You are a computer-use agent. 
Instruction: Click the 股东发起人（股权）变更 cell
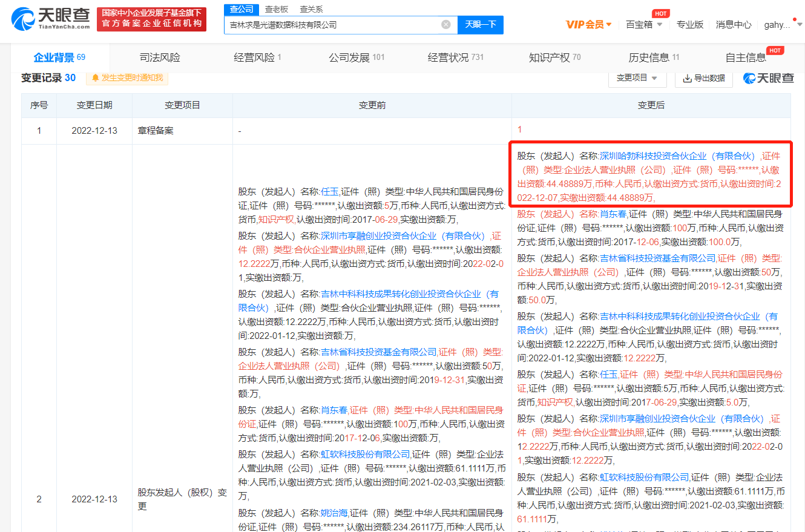pyautogui.click(x=182, y=499)
